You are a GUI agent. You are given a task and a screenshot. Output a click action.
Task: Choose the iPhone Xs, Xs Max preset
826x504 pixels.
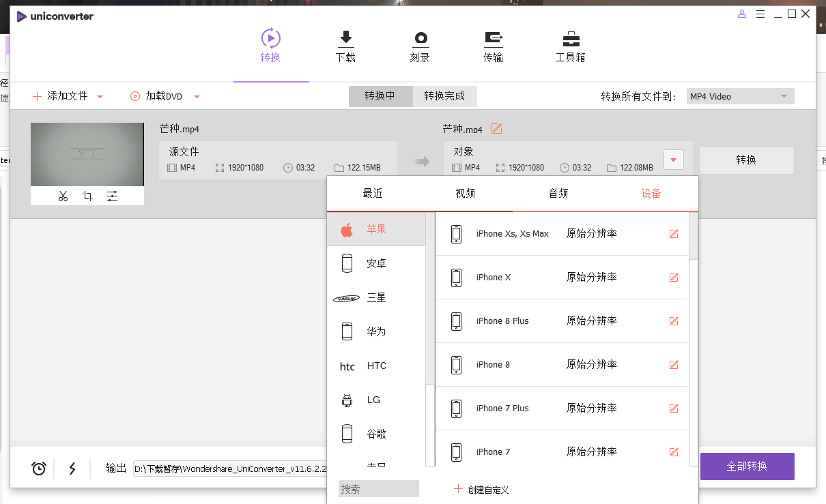pyautogui.click(x=562, y=234)
